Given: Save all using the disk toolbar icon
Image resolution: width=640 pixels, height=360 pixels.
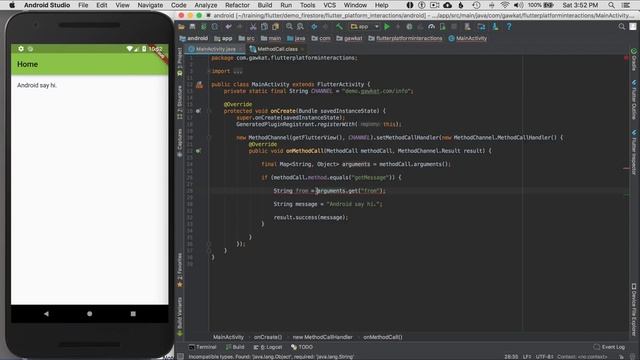Looking at the screenshot, I should coord(192,27).
